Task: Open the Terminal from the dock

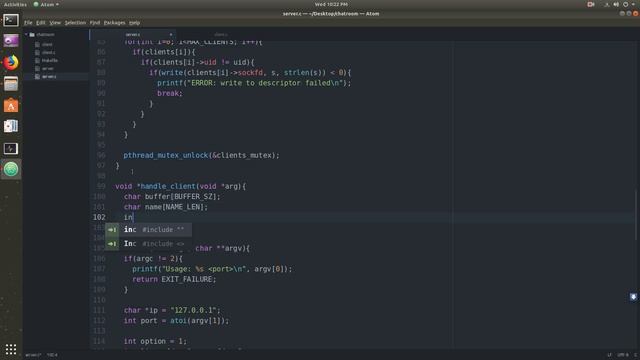Action: tap(11, 20)
